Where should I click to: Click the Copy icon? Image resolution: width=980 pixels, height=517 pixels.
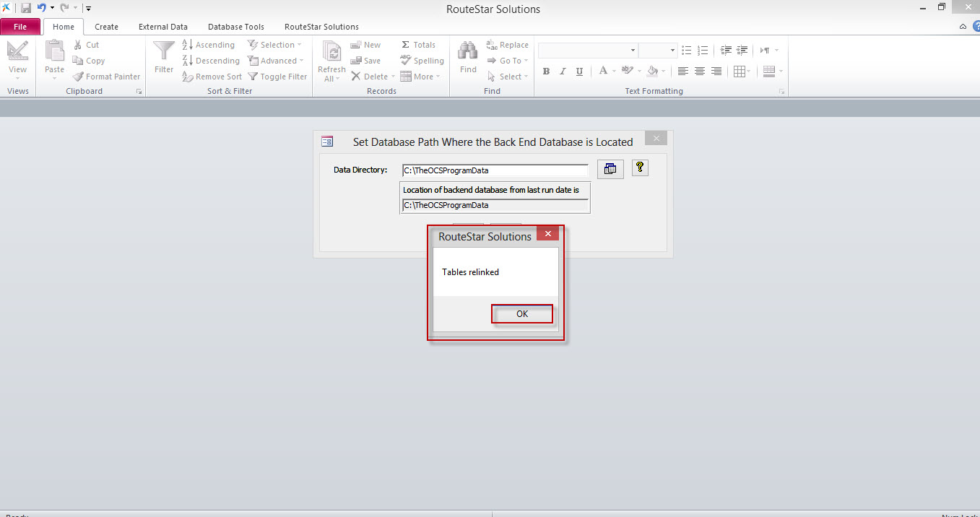coord(77,61)
